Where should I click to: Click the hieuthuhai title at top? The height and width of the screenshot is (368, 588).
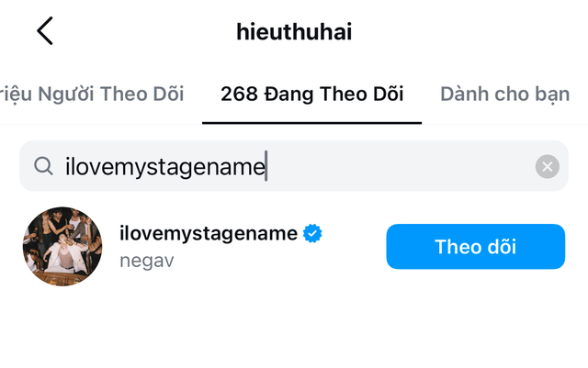point(294,32)
